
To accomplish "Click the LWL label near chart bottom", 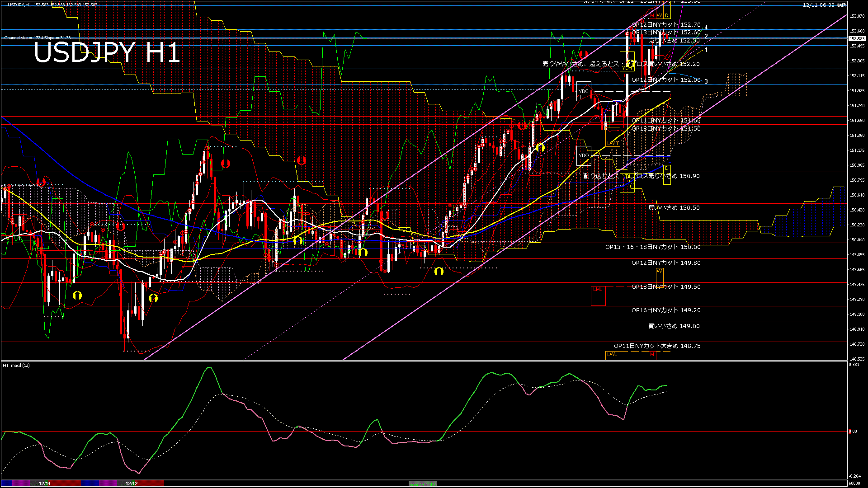I will (x=612, y=355).
